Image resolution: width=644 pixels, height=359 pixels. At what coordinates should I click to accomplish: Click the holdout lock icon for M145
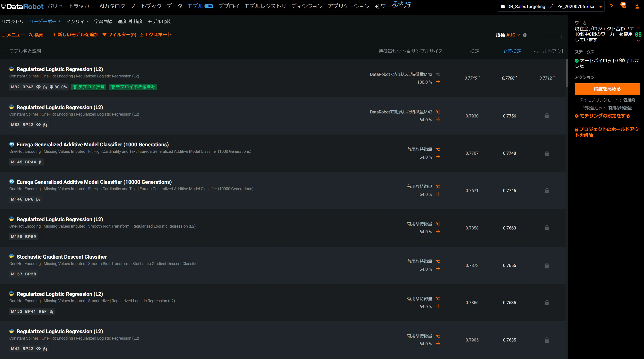point(547,153)
